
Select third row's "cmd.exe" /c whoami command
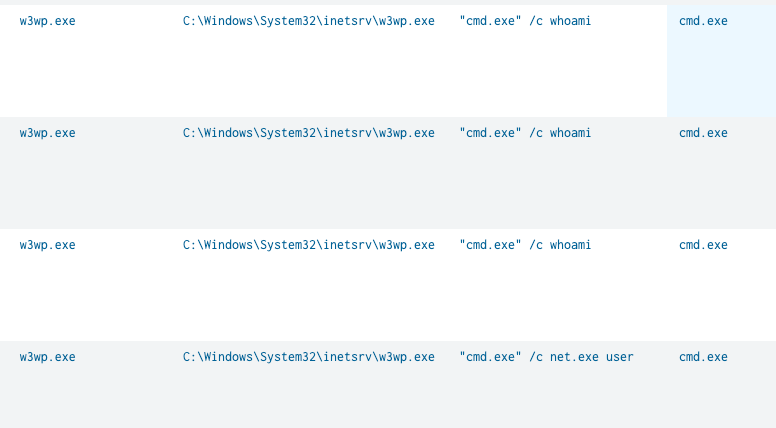[x=525, y=245]
